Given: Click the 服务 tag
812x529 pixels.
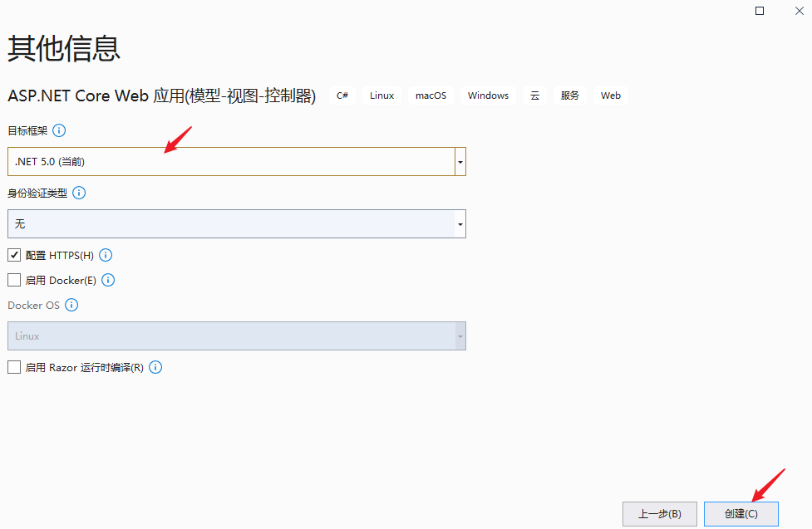Looking at the screenshot, I should point(569,96).
